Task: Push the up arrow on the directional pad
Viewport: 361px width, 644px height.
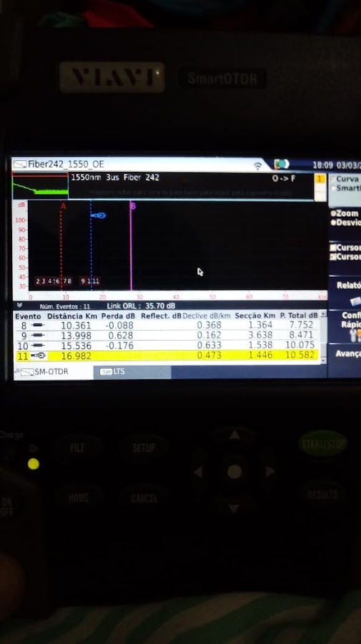Action: (234, 435)
